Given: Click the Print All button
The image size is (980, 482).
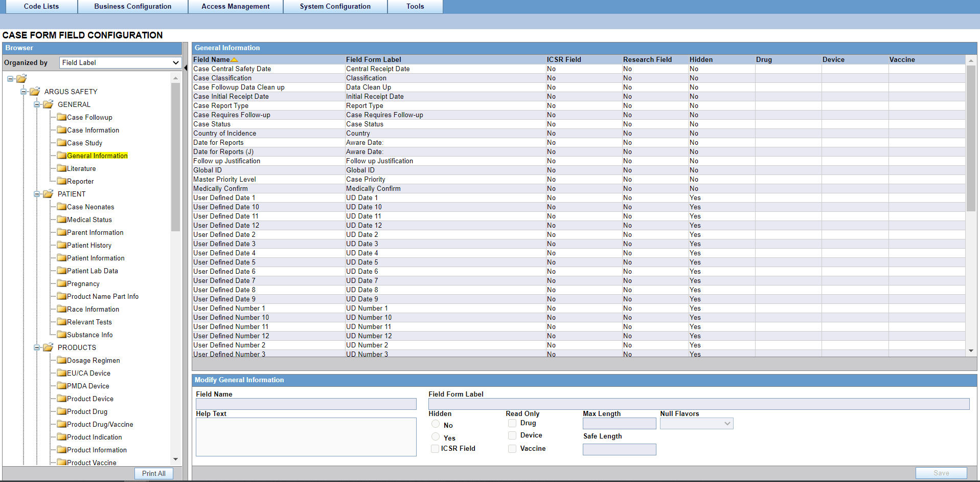Looking at the screenshot, I should pos(153,473).
